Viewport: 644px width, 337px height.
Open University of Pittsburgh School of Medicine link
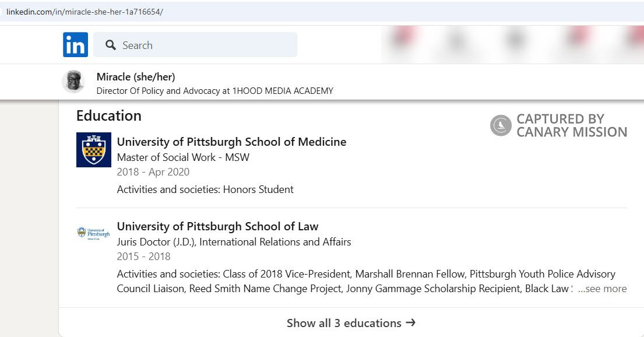tap(231, 142)
